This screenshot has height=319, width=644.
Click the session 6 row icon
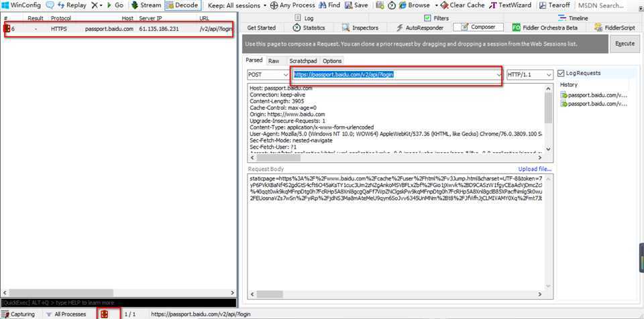tap(7, 29)
